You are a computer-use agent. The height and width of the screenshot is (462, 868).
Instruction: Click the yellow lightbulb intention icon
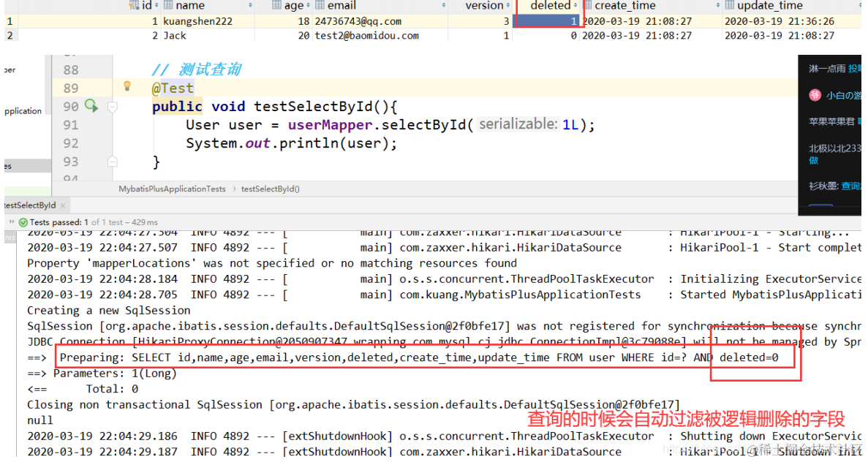pyautogui.click(x=127, y=86)
